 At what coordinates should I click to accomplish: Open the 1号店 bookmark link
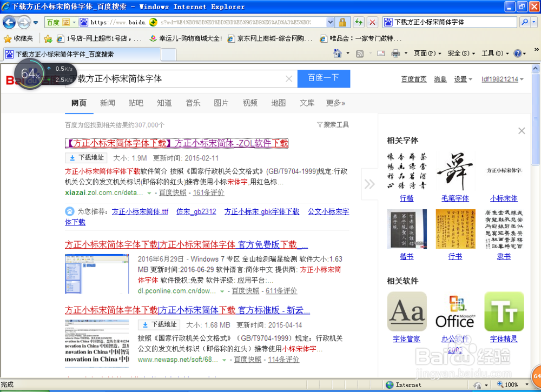(100, 38)
